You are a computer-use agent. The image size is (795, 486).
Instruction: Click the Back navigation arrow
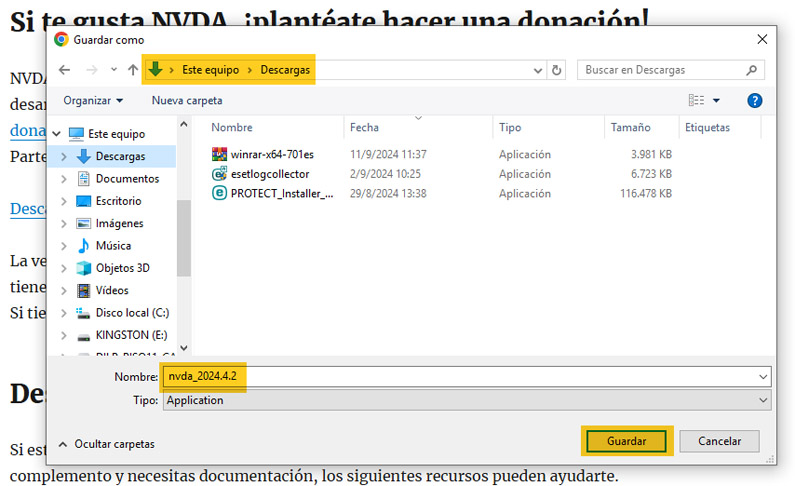pos(64,70)
